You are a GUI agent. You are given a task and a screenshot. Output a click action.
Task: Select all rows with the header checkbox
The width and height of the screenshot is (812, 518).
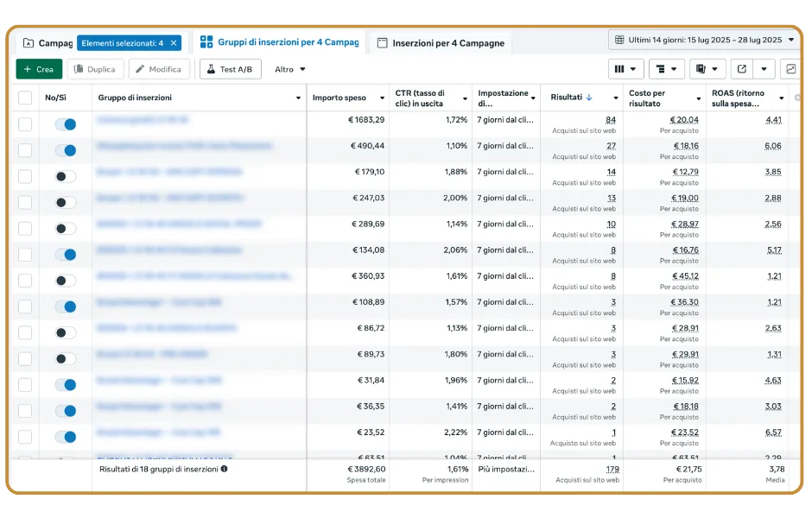tap(25, 98)
